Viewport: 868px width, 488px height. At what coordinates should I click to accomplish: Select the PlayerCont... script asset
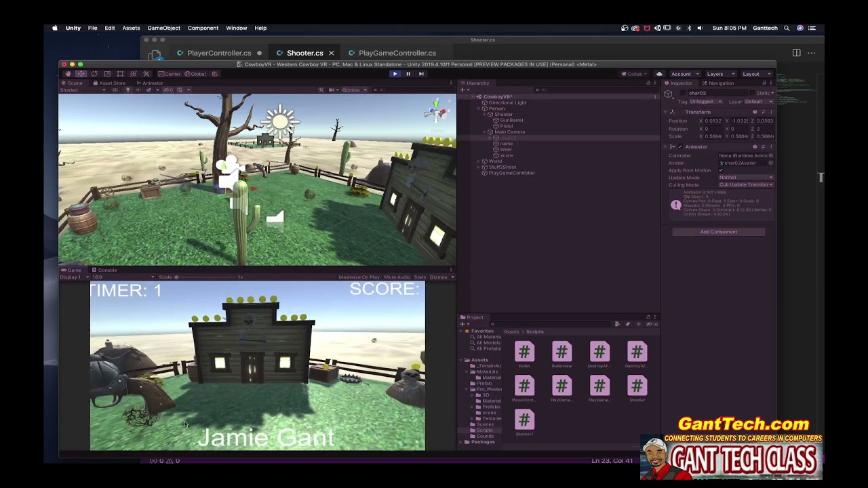[524, 389]
